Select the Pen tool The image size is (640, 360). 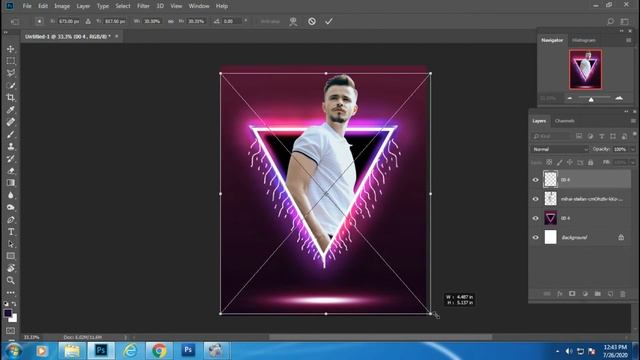[x=11, y=220]
